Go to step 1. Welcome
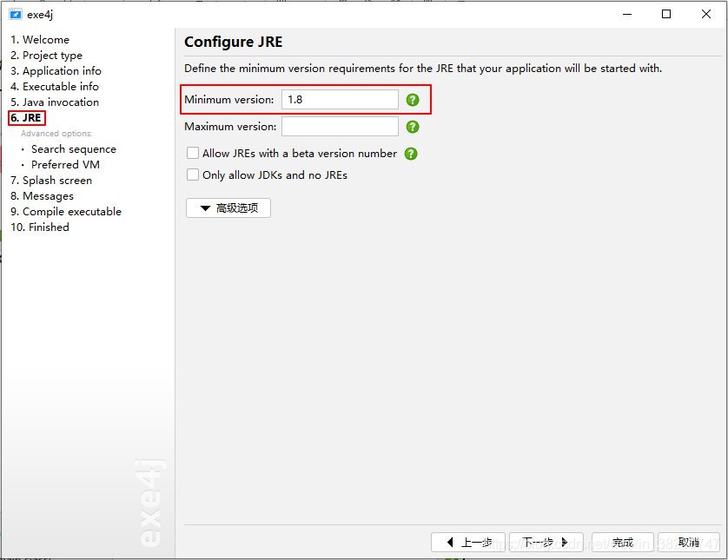This screenshot has width=728, height=560. point(40,40)
